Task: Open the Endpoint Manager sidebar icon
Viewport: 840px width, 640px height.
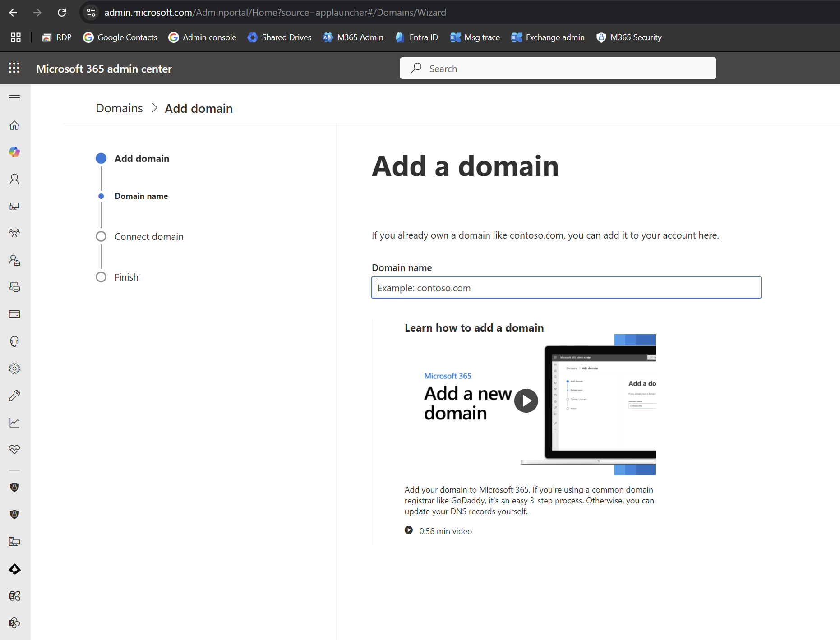Action: [x=14, y=541]
